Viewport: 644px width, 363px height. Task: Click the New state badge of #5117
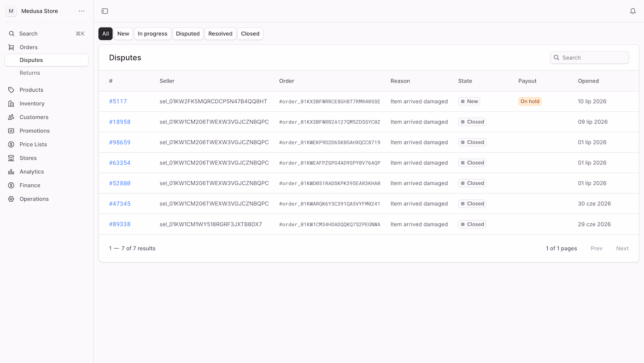click(x=469, y=101)
